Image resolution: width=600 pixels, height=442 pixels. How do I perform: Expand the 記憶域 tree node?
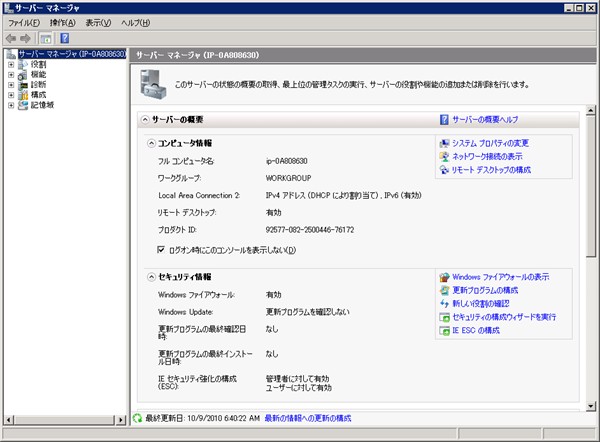point(11,105)
